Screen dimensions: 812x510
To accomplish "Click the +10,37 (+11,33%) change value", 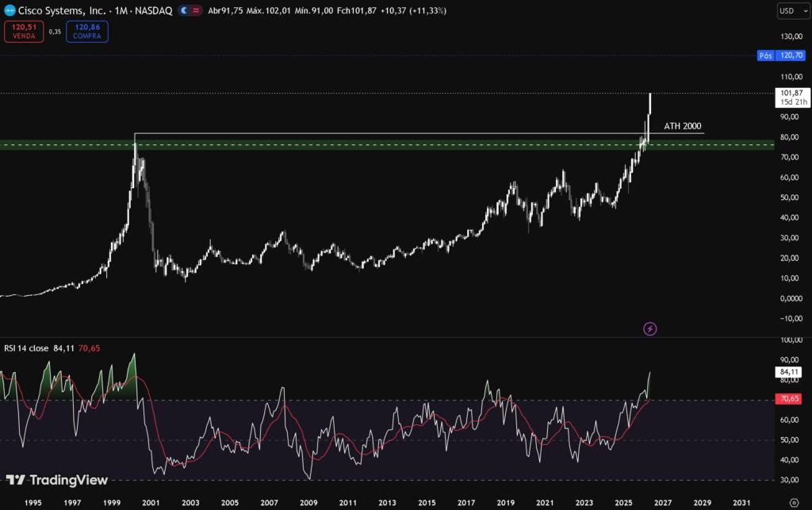I will tap(413, 10).
